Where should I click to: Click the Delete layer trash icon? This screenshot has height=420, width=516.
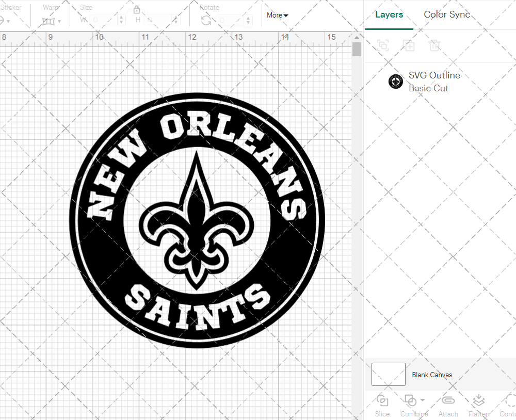click(435, 45)
